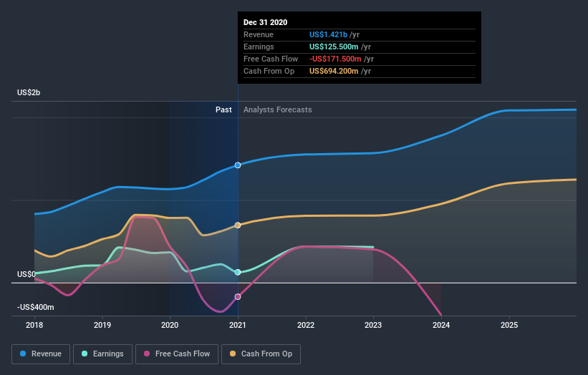Click the 2019 x-axis label
588x375 pixels.
pos(102,325)
